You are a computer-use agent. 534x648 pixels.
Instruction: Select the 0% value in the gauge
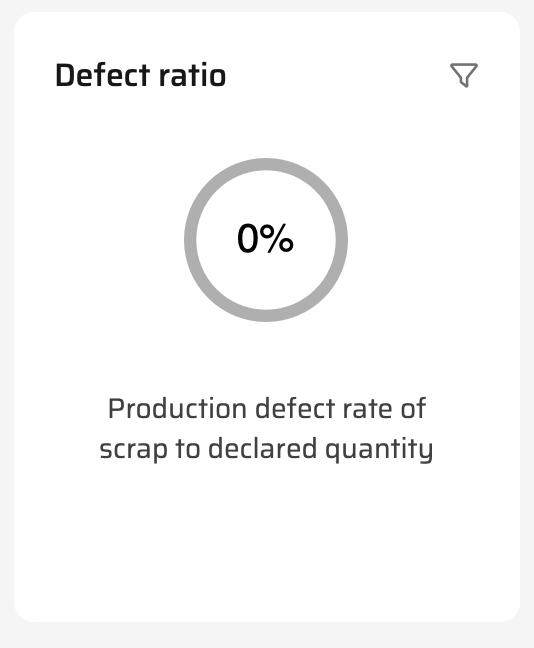click(x=265, y=238)
